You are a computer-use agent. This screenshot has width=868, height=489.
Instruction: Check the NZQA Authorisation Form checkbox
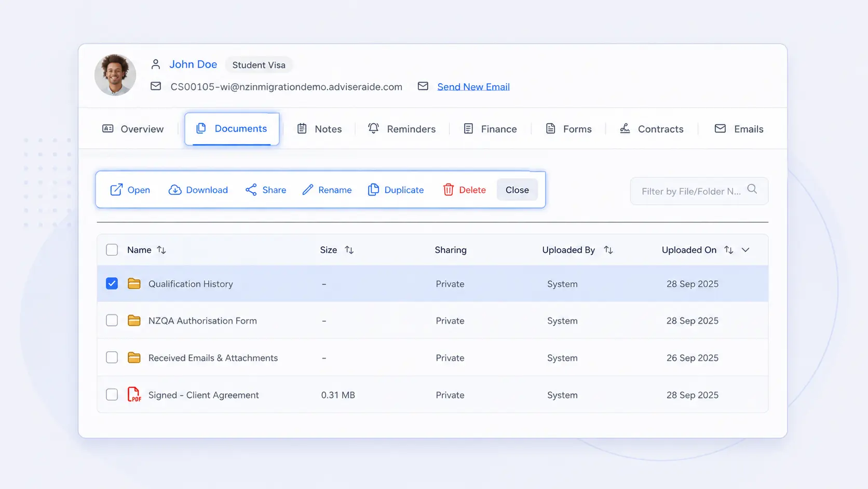pyautogui.click(x=112, y=320)
